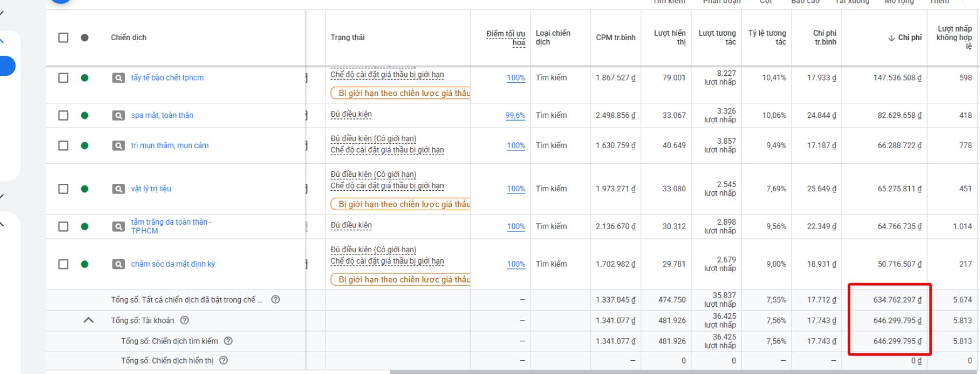Click Đủ điều kiện status of tắm trắng da toàn thân

351,225
